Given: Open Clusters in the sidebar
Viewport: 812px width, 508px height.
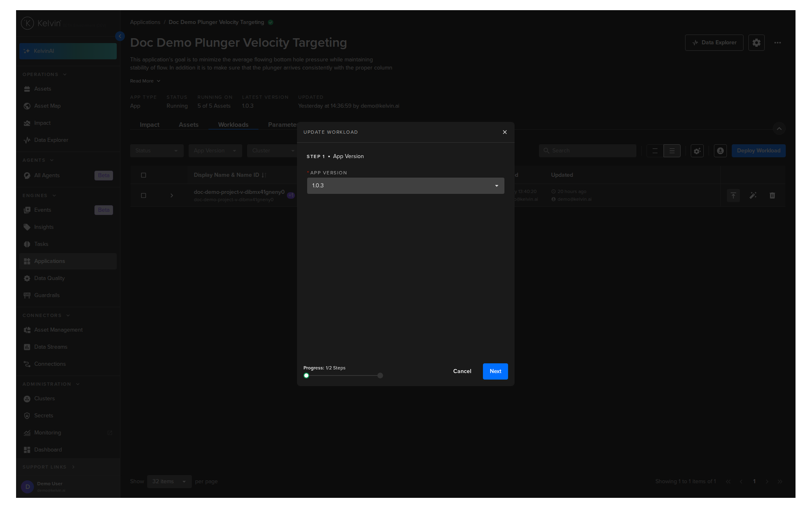Looking at the screenshot, I should tap(68, 398).
